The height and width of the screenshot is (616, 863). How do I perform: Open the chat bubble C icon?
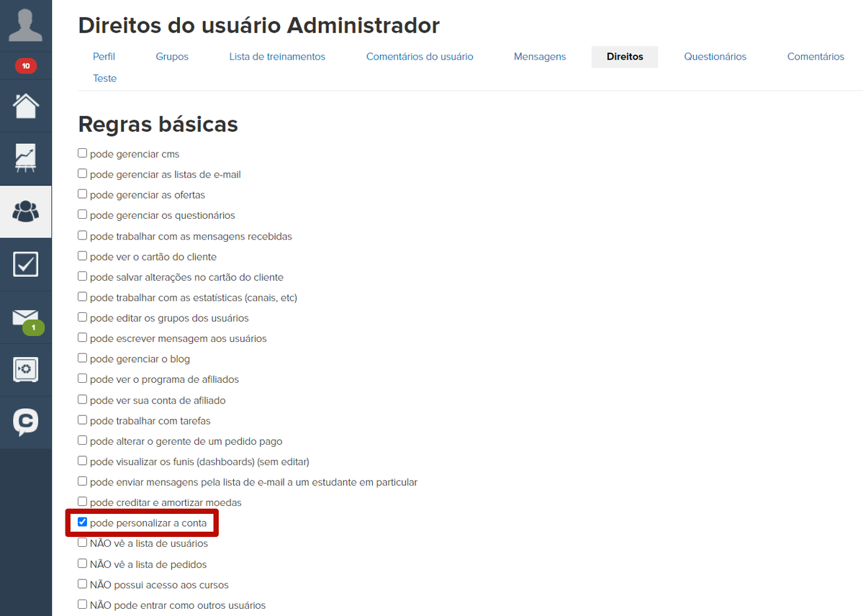tap(25, 422)
